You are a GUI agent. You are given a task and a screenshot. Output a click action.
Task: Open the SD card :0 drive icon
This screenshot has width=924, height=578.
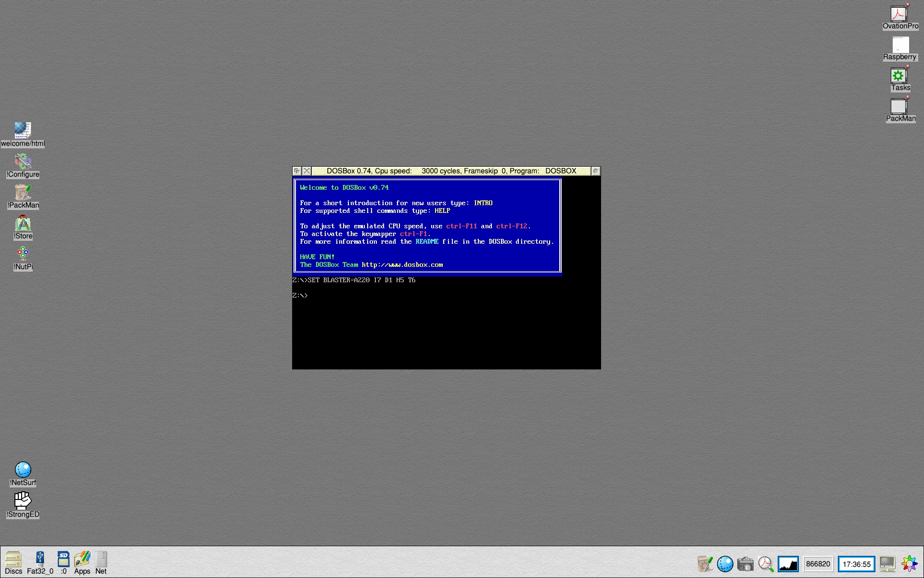point(64,563)
